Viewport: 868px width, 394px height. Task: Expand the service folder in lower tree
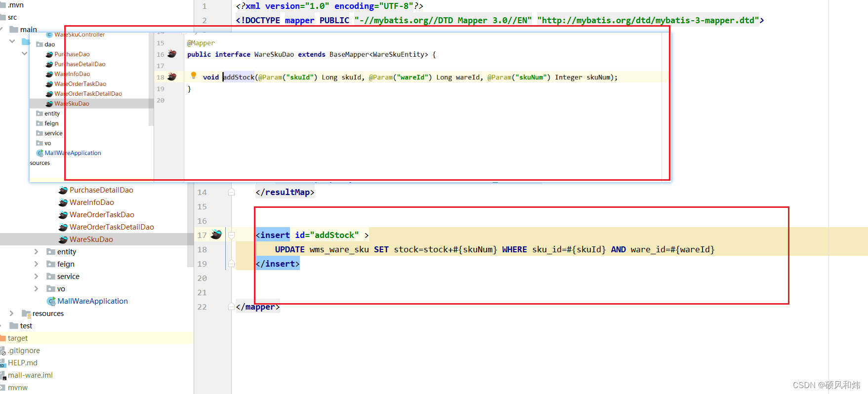point(36,276)
